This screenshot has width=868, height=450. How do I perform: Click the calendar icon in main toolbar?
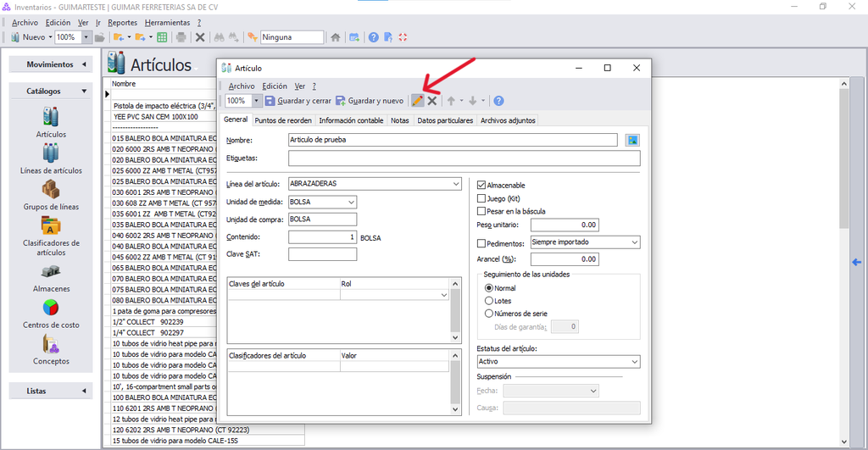coord(354,37)
